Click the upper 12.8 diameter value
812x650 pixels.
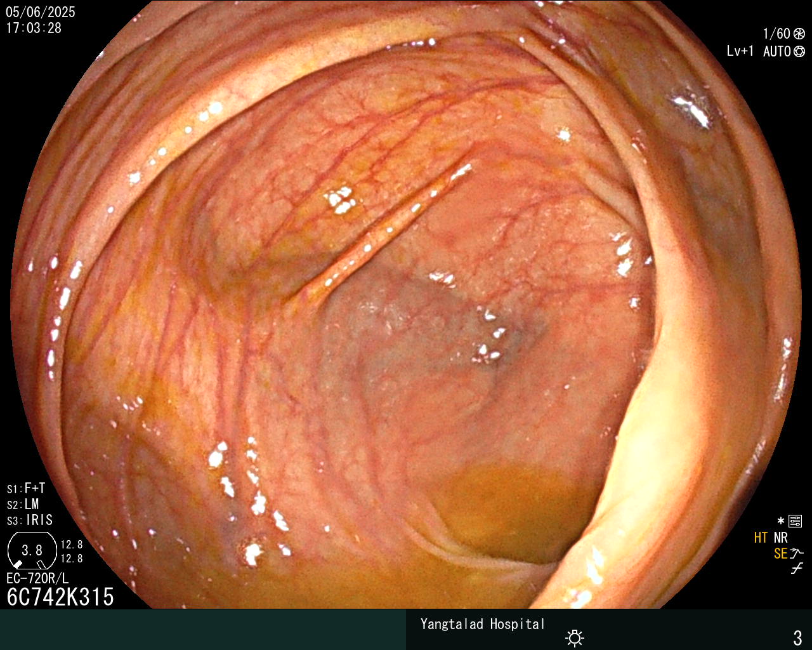72,545
